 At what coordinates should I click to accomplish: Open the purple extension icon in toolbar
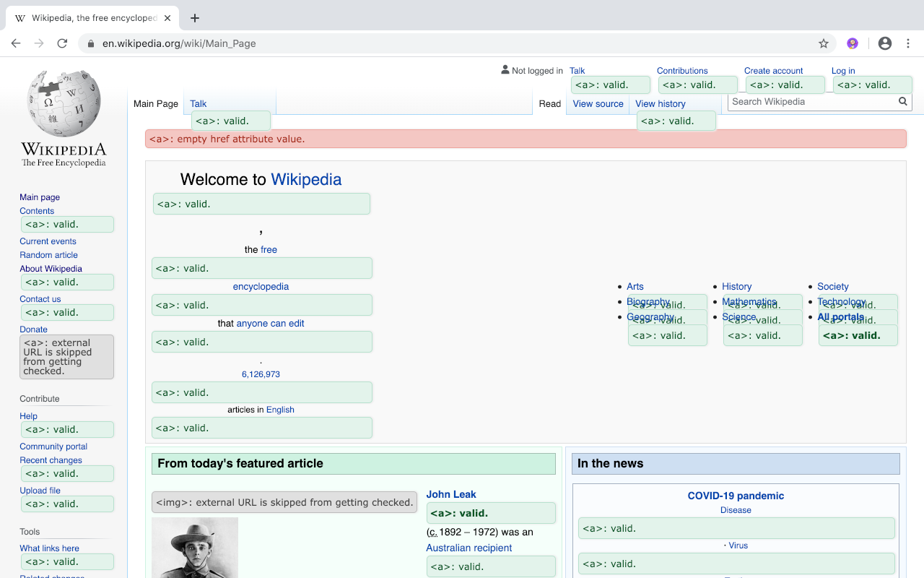(853, 43)
